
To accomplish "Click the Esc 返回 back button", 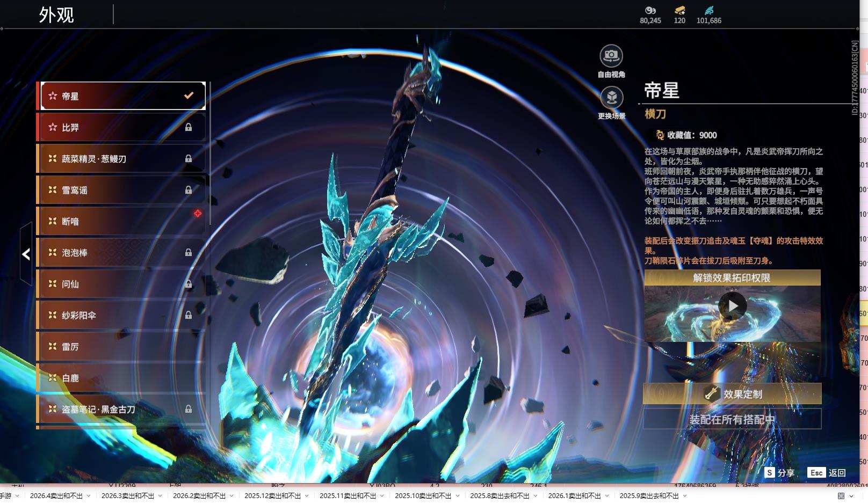I will pyautogui.click(x=827, y=472).
